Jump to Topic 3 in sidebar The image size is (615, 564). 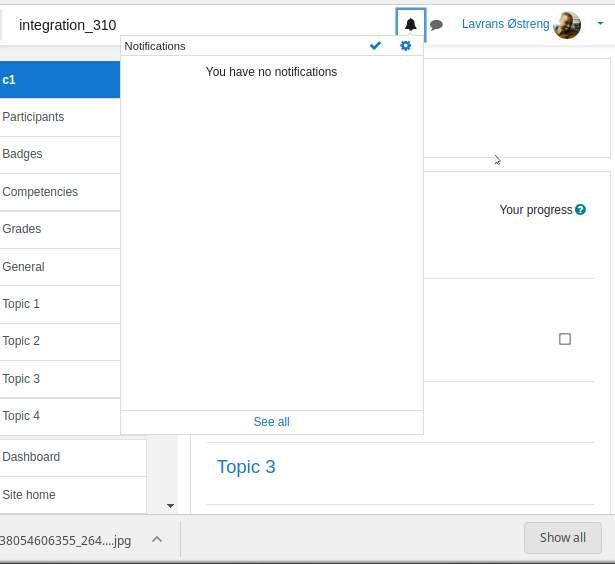[60, 379]
